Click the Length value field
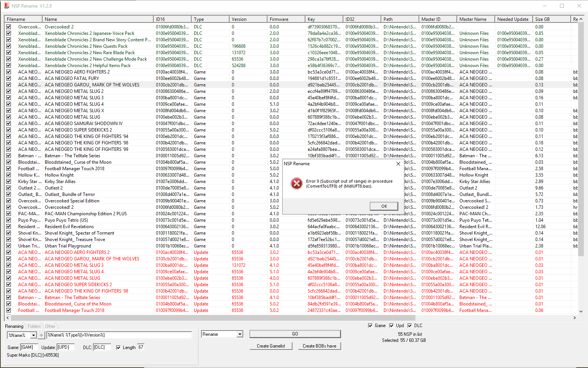Image resolution: width=588 pixels, height=368 pixels. point(141,348)
